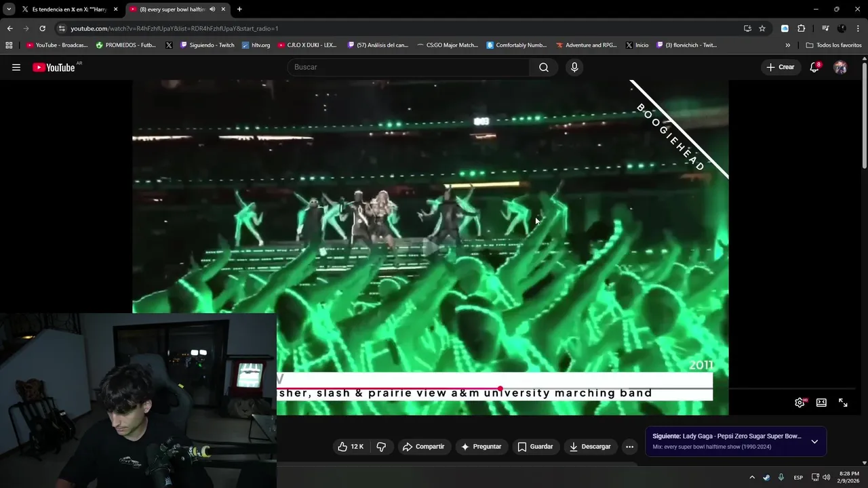Screen dimensions: 868x488
Task: Show more bookmarks overflow chevron
Action: point(787,45)
